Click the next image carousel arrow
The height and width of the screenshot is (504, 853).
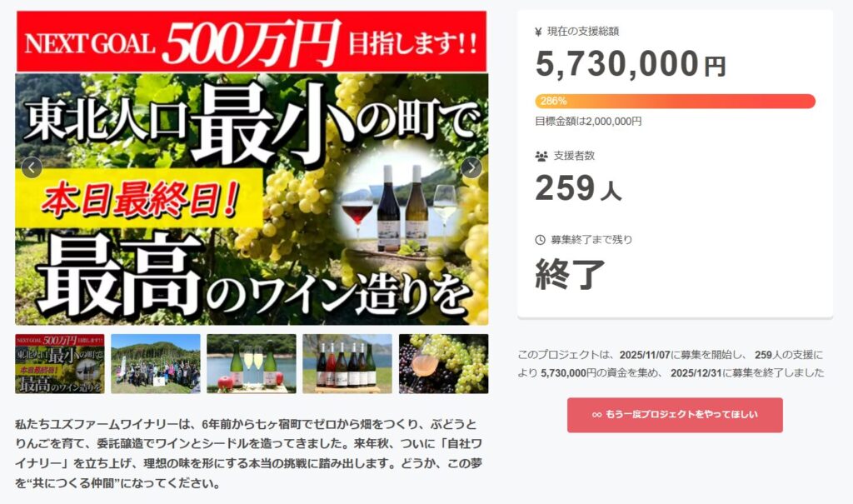pos(471,167)
